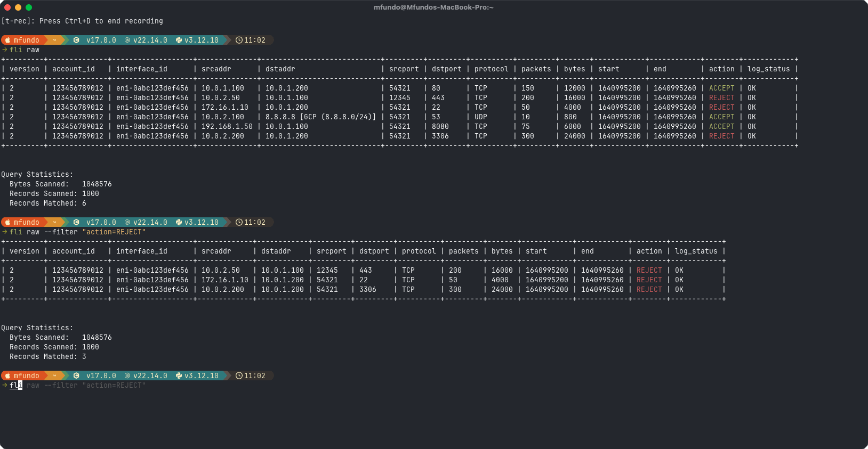This screenshot has height=449, width=868.
Task: Place the cursor on the typed 'fli' in the last prompt
Action: tap(16, 385)
